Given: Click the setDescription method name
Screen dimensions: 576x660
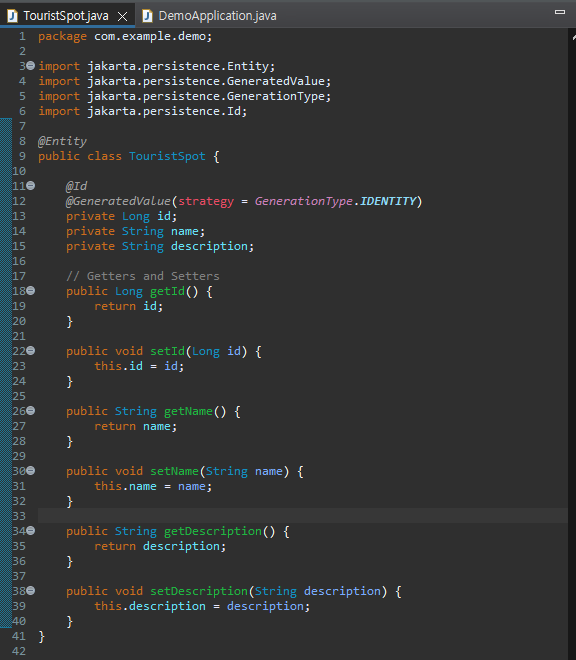Looking at the screenshot, I should pyautogui.click(x=199, y=591).
